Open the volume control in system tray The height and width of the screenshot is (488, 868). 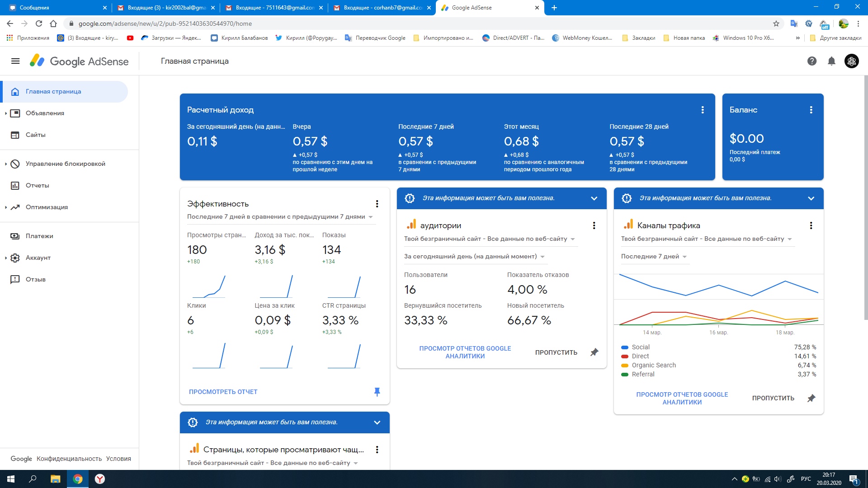778,479
